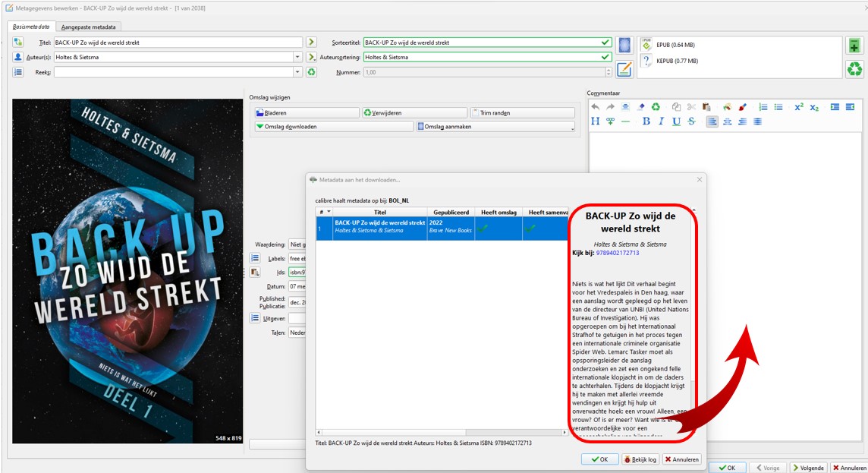Click the set cover from format icon
868x473 pixels.
(x=624, y=46)
